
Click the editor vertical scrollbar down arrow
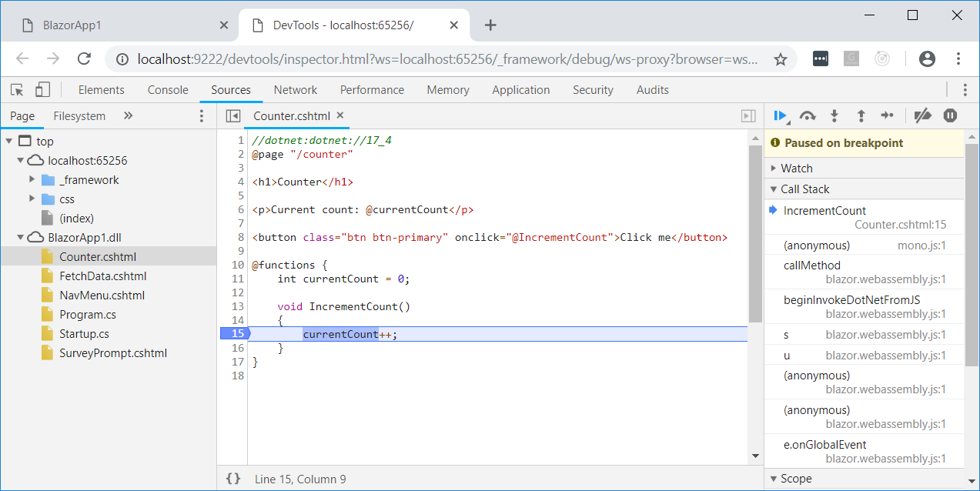click(754, 455)
